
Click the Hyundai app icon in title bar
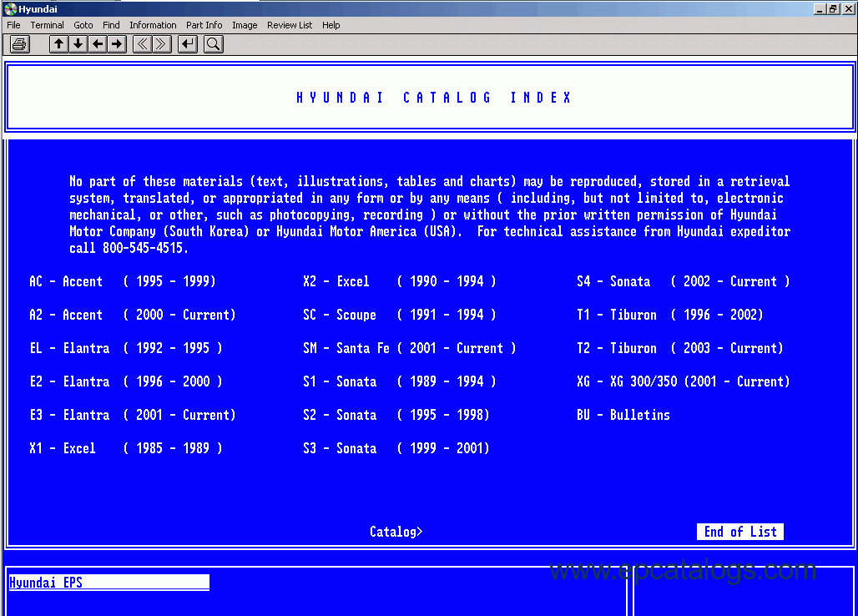[10, 8]
